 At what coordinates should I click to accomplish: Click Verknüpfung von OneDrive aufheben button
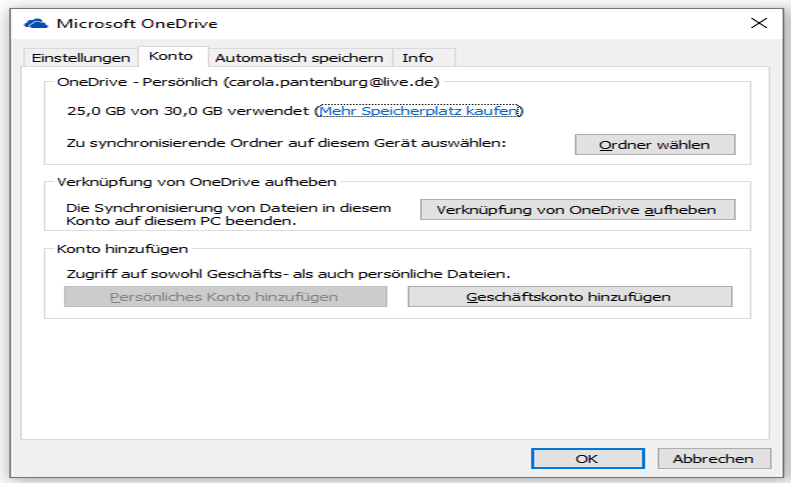pos(578,209)
